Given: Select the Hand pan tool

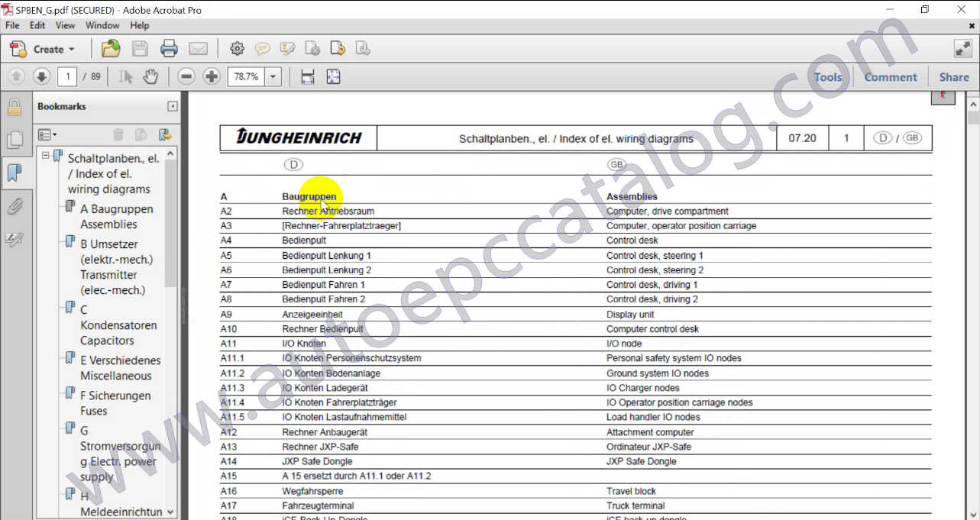Looking at the screenshot, I should (150, 76).
